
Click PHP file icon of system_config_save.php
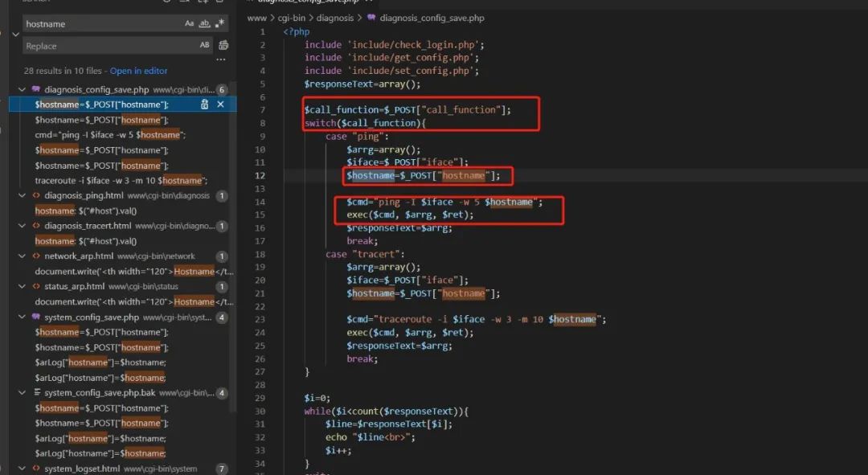click(x=36, y=317)
